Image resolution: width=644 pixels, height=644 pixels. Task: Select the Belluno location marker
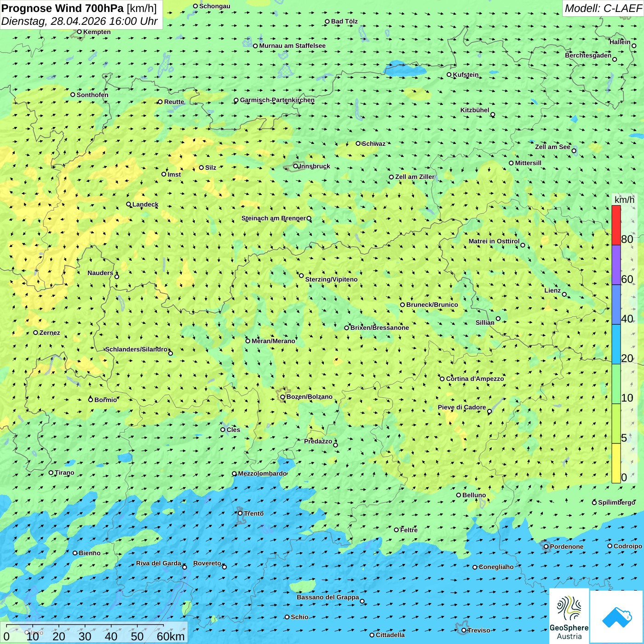[459, 495]
